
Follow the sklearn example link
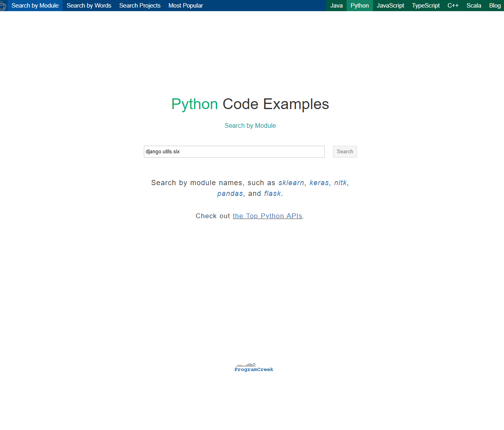click(x=291, y=183)
